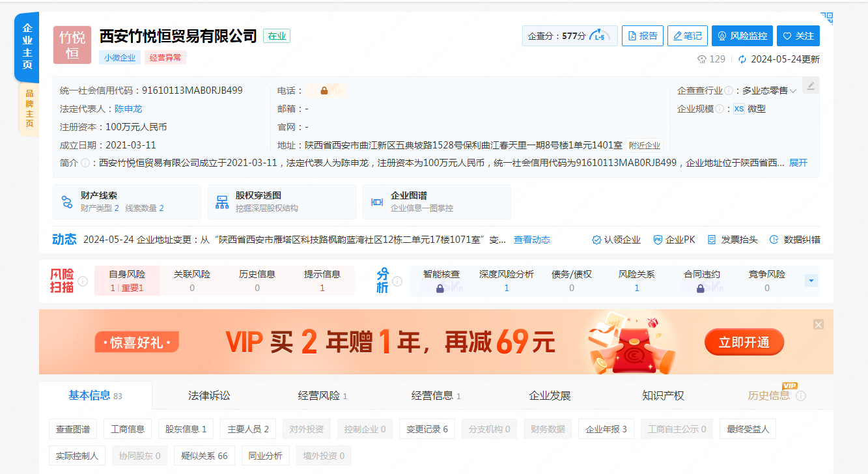The height and width of the screenshot is (474, 868).
Task: Click the pencil icon on the 笔记 button
Action: click(677, 36)
